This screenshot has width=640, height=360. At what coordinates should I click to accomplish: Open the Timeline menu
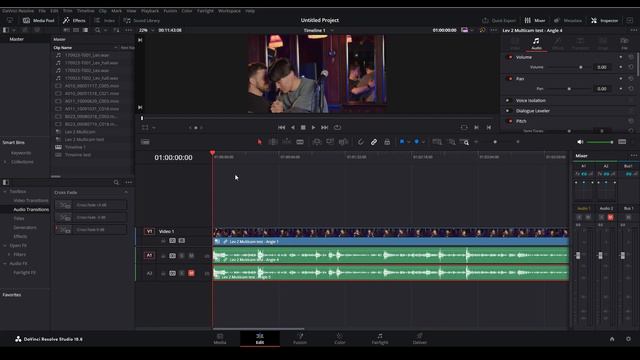(85, 11)
